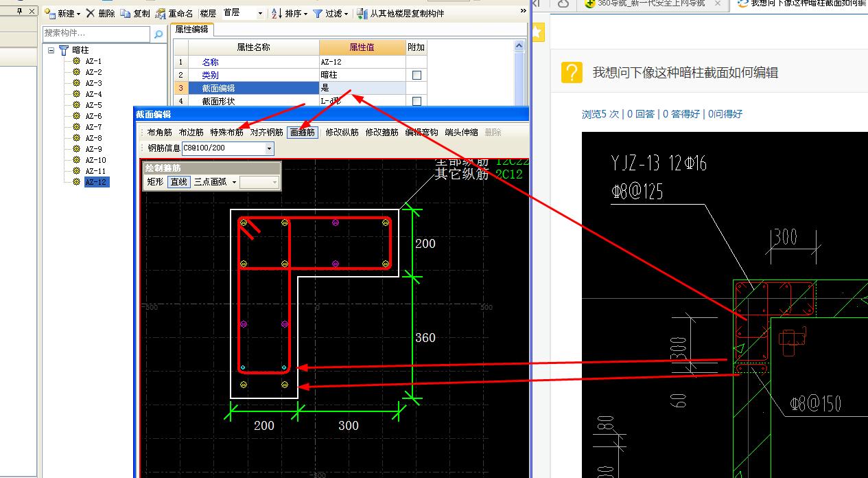This screenshot has width=868, height=478.
Task: Click the 删除 (Delete) toolbar button
Action: [x=100, y=14]
